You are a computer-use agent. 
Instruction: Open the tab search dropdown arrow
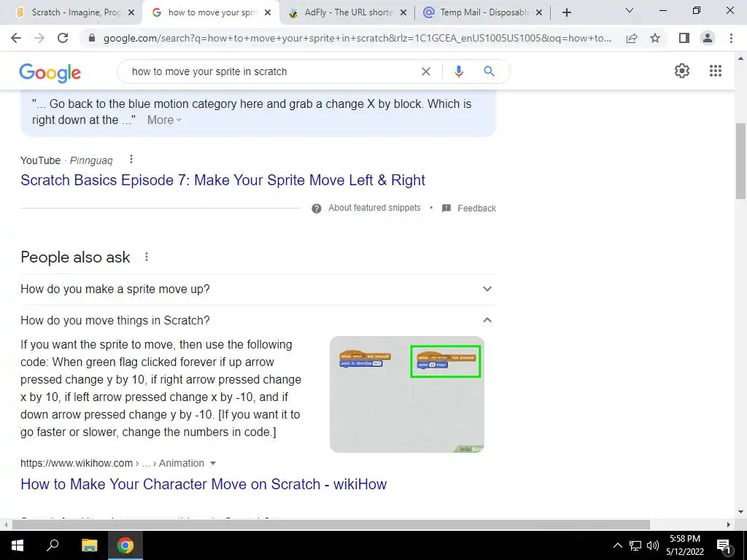pos(630,10)
